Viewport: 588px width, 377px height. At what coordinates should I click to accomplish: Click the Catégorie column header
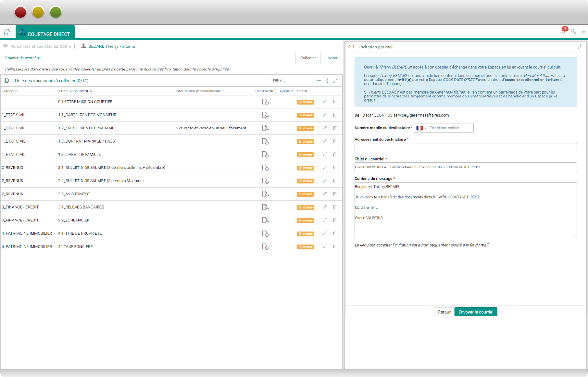pyautogui.click(x=10, y=91)
